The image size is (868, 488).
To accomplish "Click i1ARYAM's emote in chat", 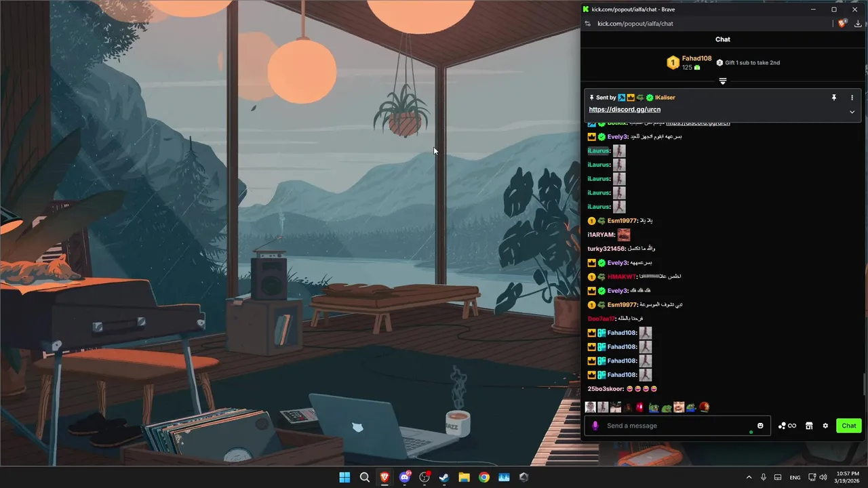I will pos(624,235).
